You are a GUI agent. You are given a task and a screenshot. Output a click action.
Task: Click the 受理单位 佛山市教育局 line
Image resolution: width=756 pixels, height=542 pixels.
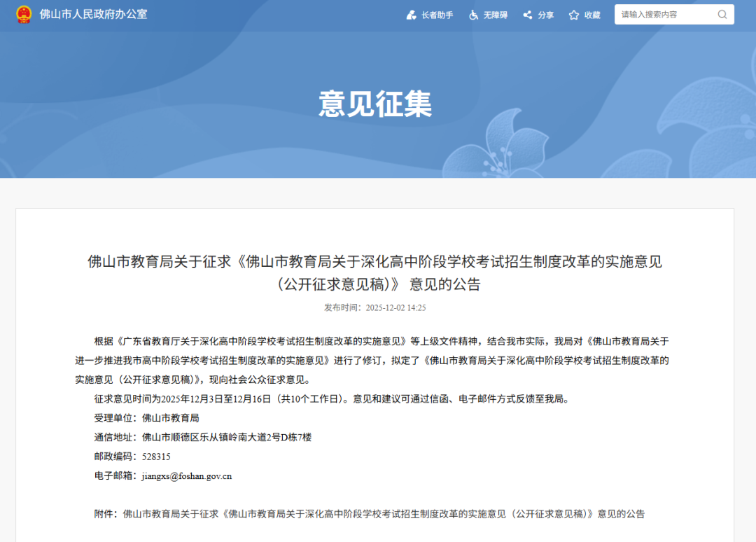[x=147, y=418]
